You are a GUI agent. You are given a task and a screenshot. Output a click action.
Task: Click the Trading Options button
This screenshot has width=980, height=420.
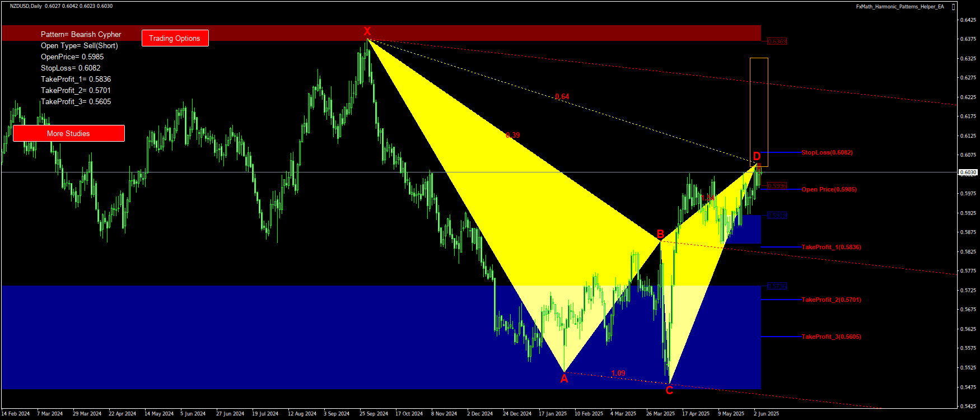pos(175,38)
